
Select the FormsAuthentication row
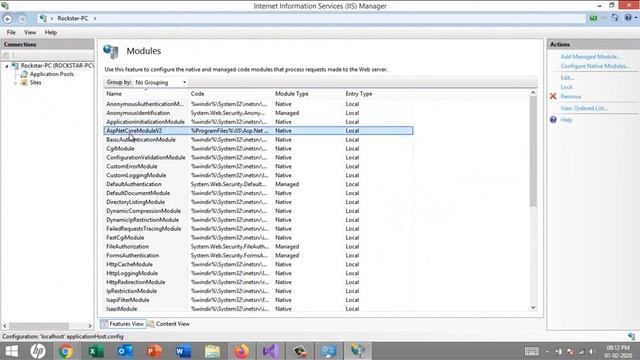(x=258, y=256)
